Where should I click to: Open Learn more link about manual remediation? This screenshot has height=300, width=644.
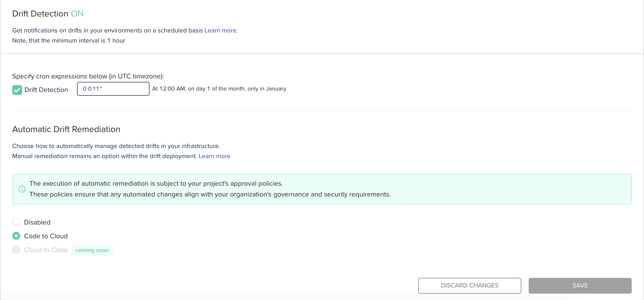tap(214, 156)
